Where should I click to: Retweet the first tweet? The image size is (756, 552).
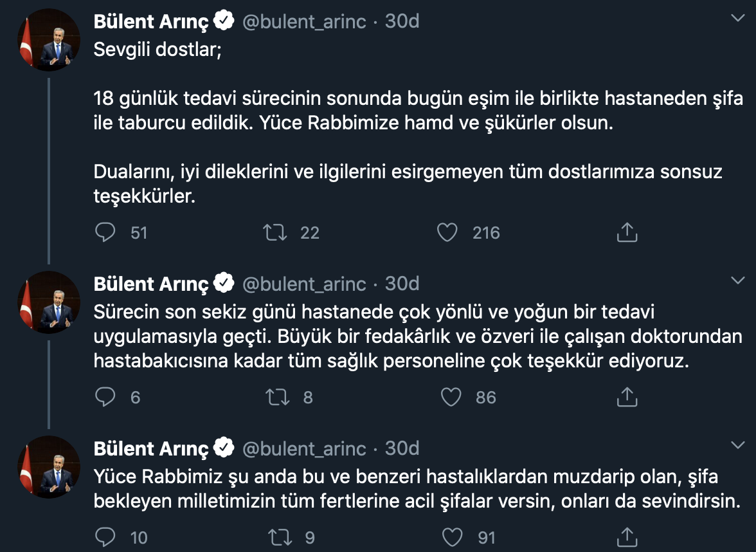point(274,233)
